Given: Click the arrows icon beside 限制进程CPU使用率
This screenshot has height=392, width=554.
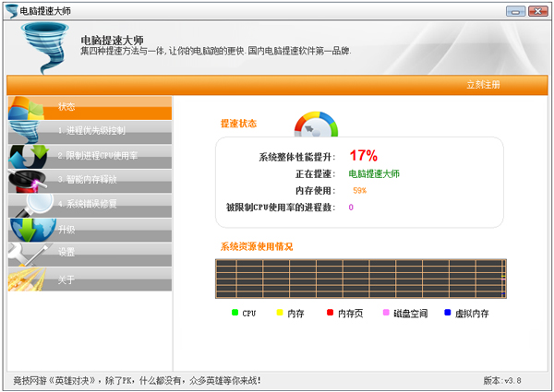Looking at the screenshot, I should click(29, 156).
